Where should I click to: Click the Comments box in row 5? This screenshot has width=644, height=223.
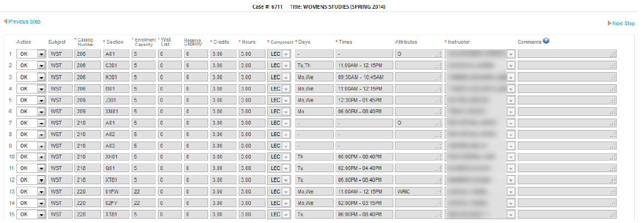567,100
